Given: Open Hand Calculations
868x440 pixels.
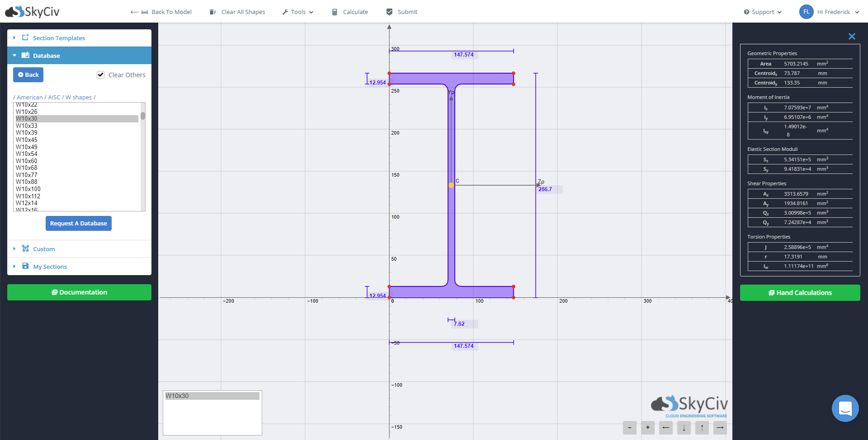Looking at the screenshot, I should point(800,292).
